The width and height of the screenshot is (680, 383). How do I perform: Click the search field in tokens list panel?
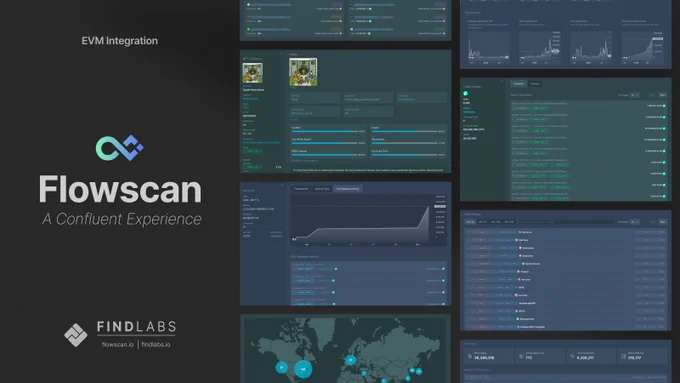566,222
